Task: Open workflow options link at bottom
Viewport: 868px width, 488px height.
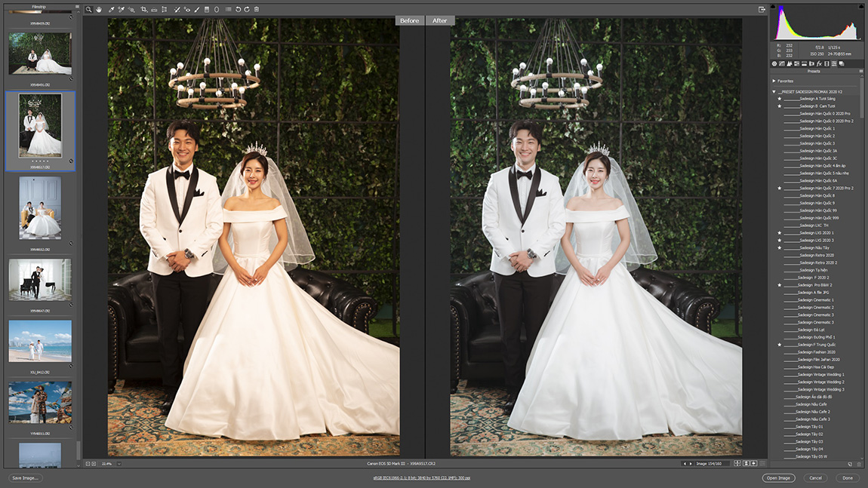Action: click(x=422, y=478)
